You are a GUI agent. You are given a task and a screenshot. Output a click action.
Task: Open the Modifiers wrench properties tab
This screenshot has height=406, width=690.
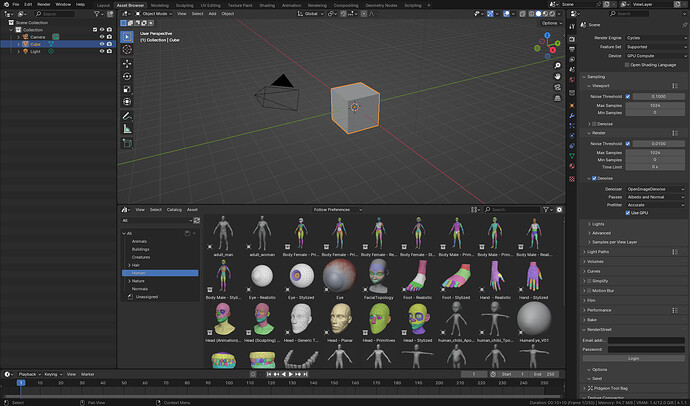click(572, 116)
